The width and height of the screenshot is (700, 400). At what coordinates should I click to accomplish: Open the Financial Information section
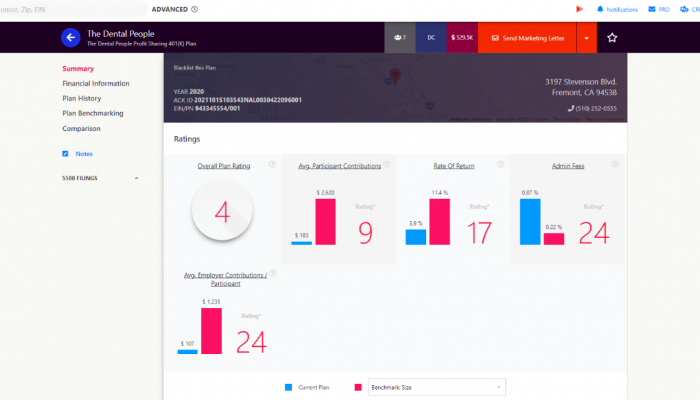[x=96, y=84]
